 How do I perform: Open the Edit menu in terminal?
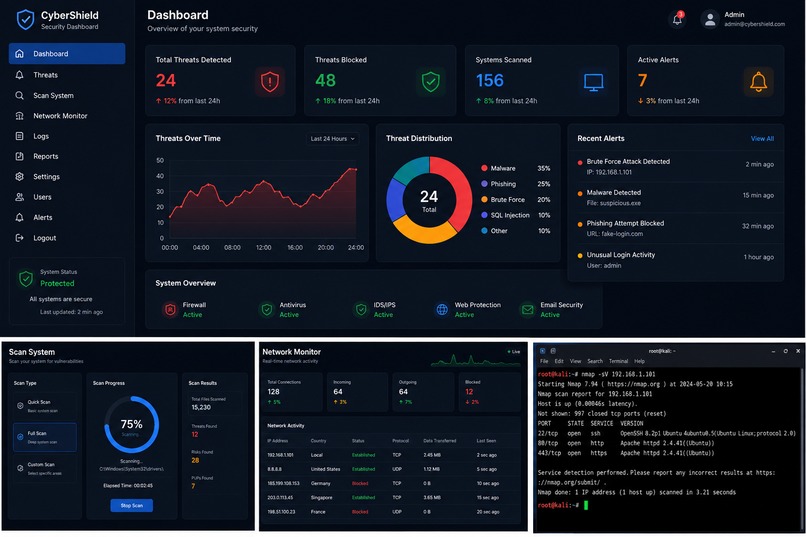559,361
